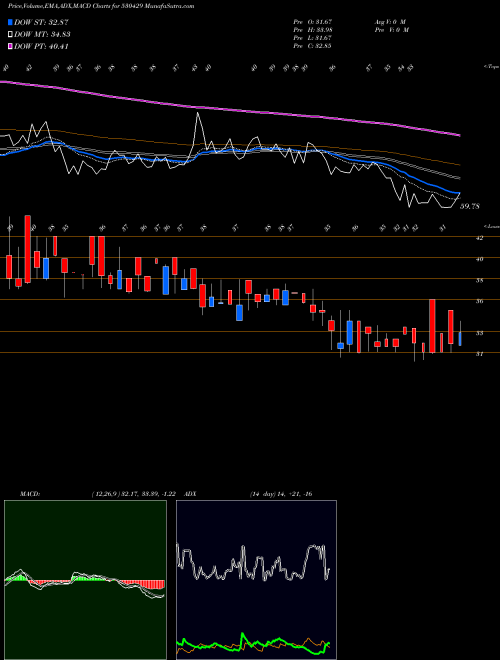The image size is (500, 660).
Task: Click the Tops marker label at right edge
Action: (x=492, y=67)
